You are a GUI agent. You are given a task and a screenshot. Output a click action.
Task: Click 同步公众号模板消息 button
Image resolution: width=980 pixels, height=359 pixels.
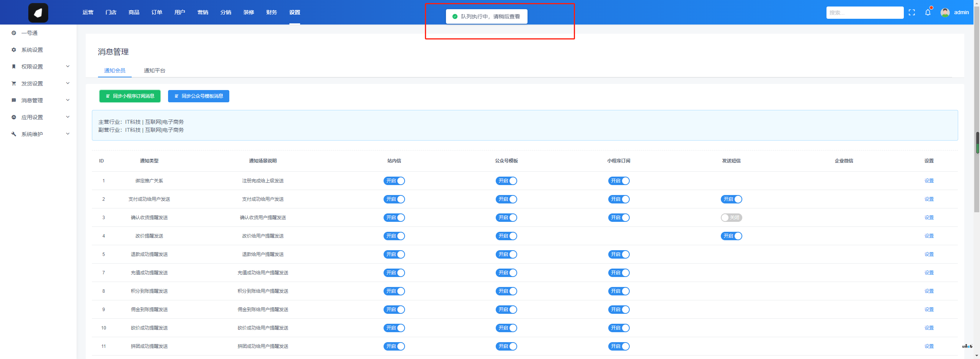click(x=198, y=96)
